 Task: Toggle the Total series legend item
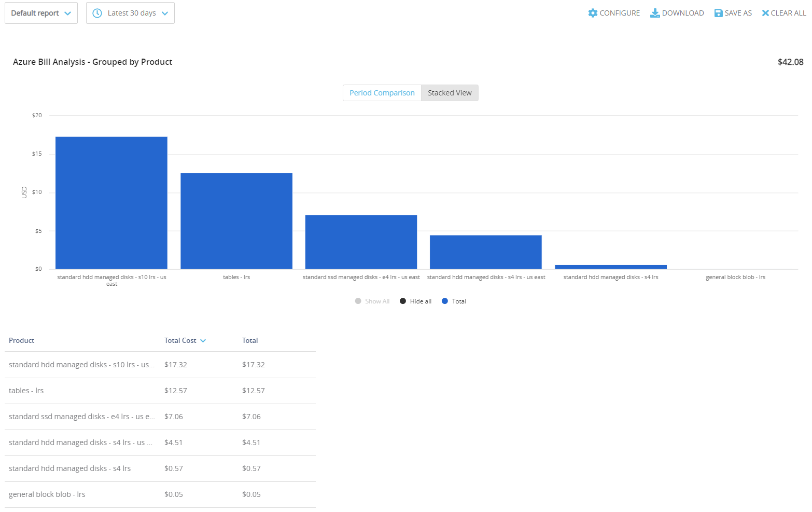pyautogui.click(x=454, y=301)
